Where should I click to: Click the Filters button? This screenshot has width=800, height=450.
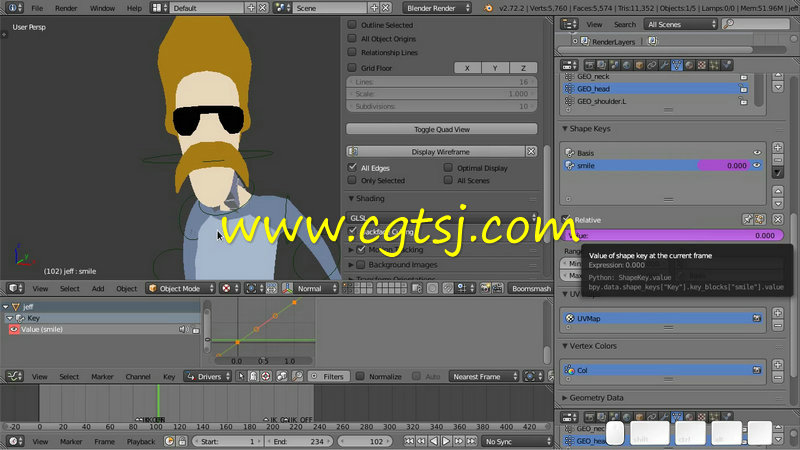328,377
